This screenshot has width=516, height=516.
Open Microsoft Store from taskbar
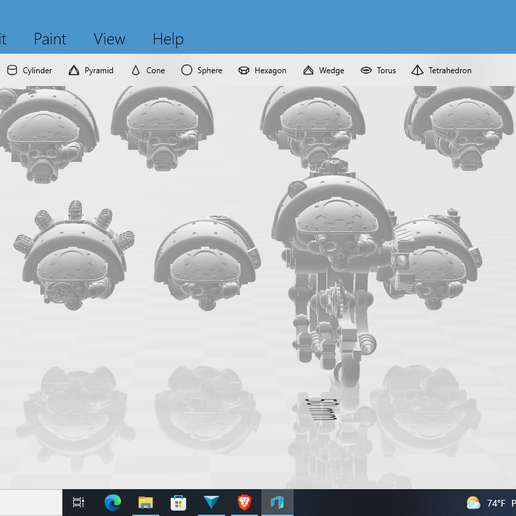tap(178, 502)
